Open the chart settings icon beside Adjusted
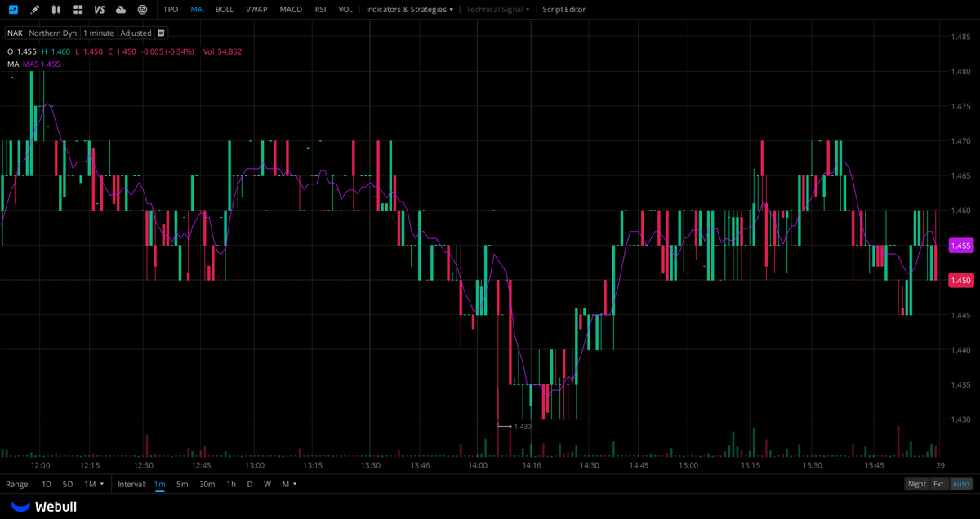 (x=161, y=33)
